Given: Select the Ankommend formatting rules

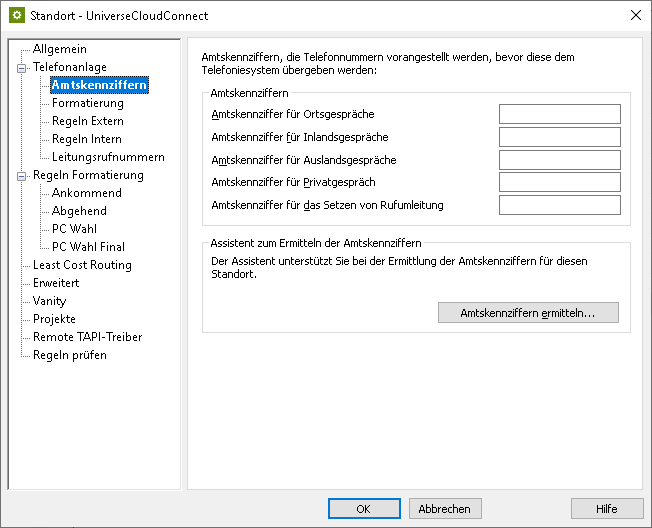Looking at the screenshot, I should 87,193.
